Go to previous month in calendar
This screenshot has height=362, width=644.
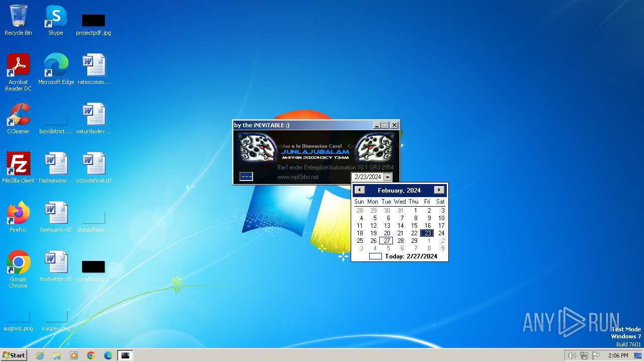pos(359,190)
